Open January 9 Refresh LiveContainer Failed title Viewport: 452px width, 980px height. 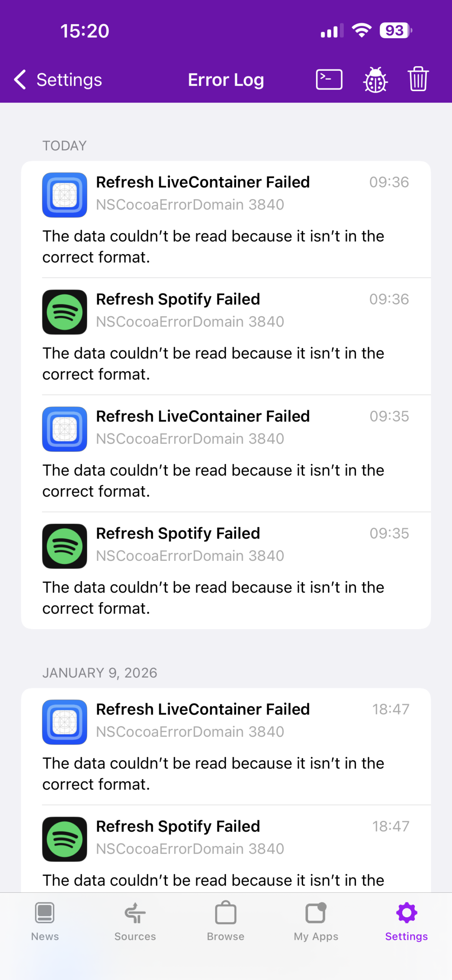[203, 709]
